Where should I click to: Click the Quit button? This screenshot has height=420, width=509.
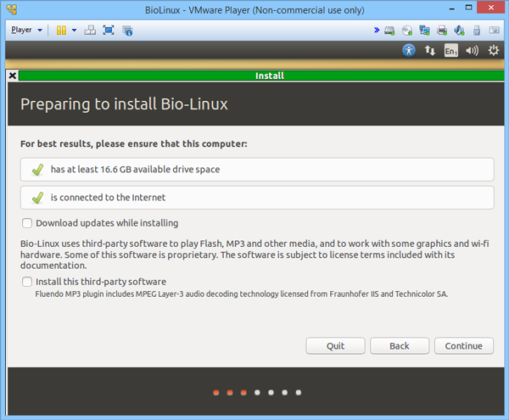pyautogui.click(x=335, y=345)
